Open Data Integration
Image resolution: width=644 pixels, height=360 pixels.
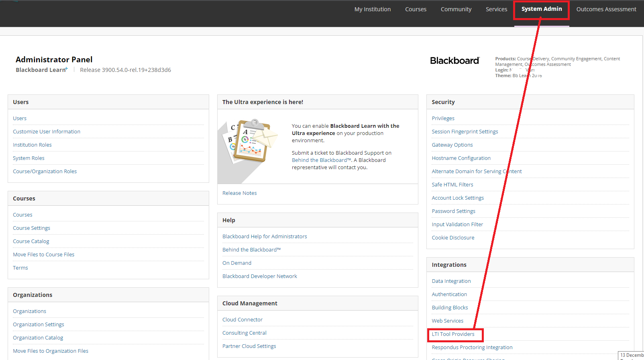(451, 281)
